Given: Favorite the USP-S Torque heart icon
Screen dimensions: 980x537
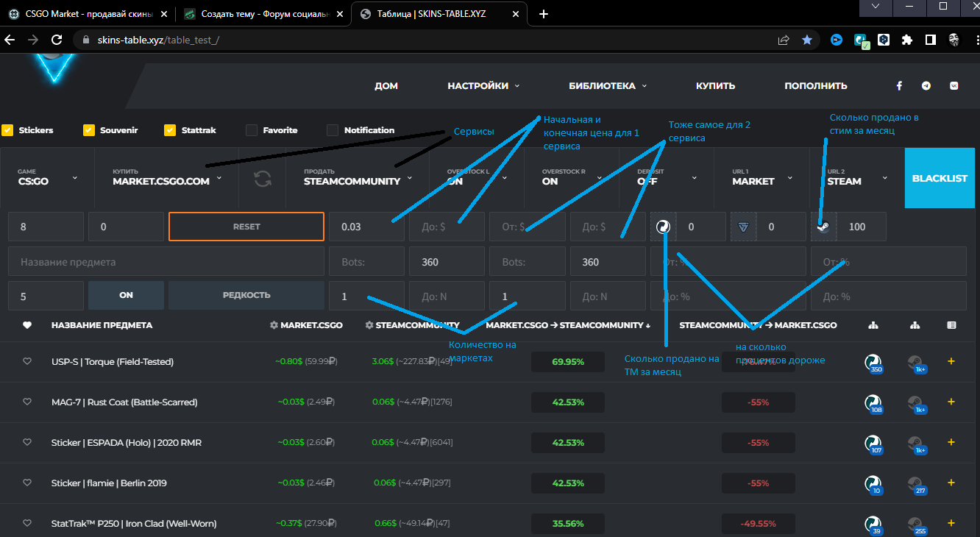Looking at the screenshot, I should [27, 361].
